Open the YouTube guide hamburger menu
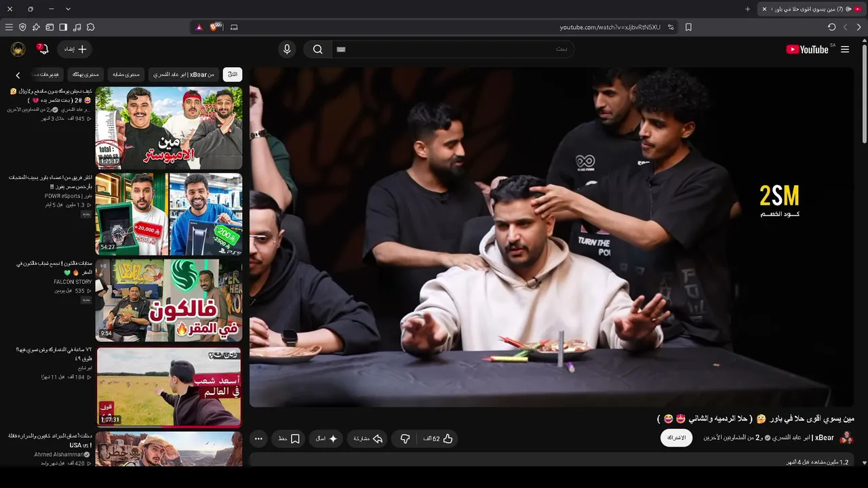 pyautogui.click(x=845, y=49)
